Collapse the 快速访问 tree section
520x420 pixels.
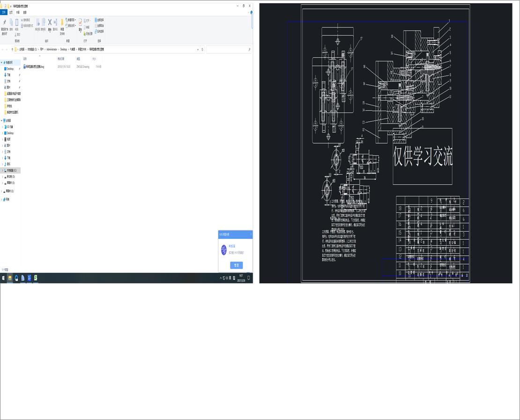pos(2,62)
